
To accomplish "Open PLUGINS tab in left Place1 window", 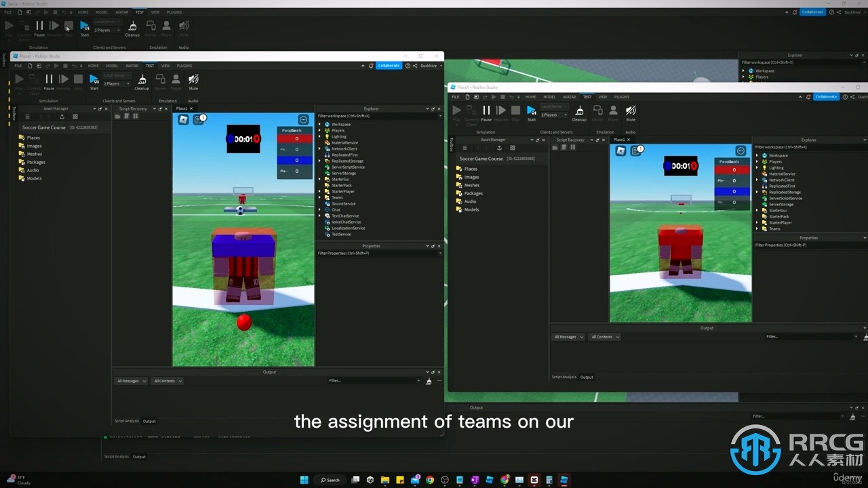I will click(x=184, y=66).
